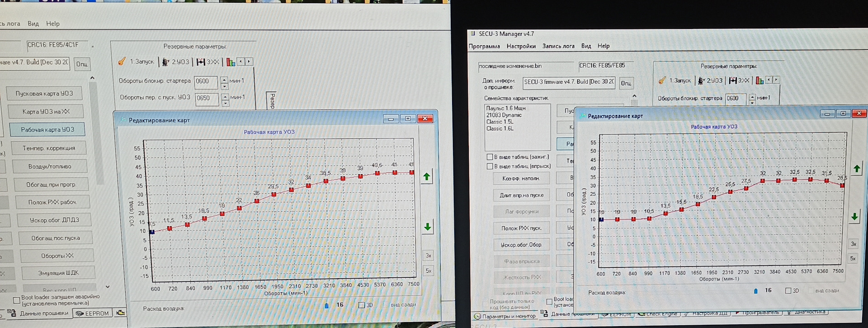Click green down arrow in left map editor
Viewport: 868px width, 328px height.
pyautogui.click(x=427, y=227)
